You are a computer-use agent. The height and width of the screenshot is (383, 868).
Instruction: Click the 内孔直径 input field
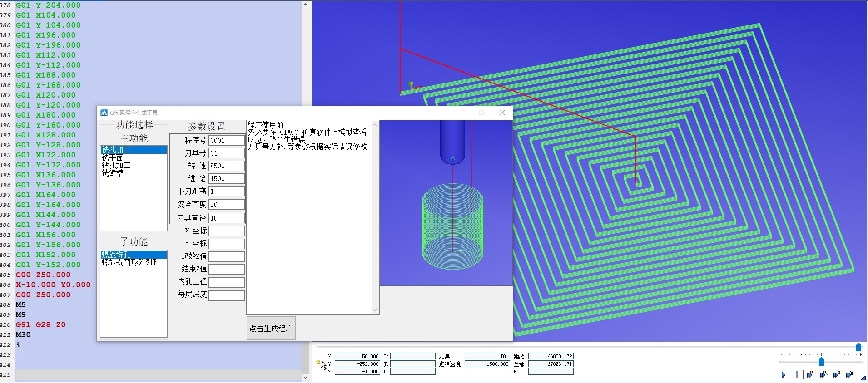pyautogui.click(x=227, y=282)
